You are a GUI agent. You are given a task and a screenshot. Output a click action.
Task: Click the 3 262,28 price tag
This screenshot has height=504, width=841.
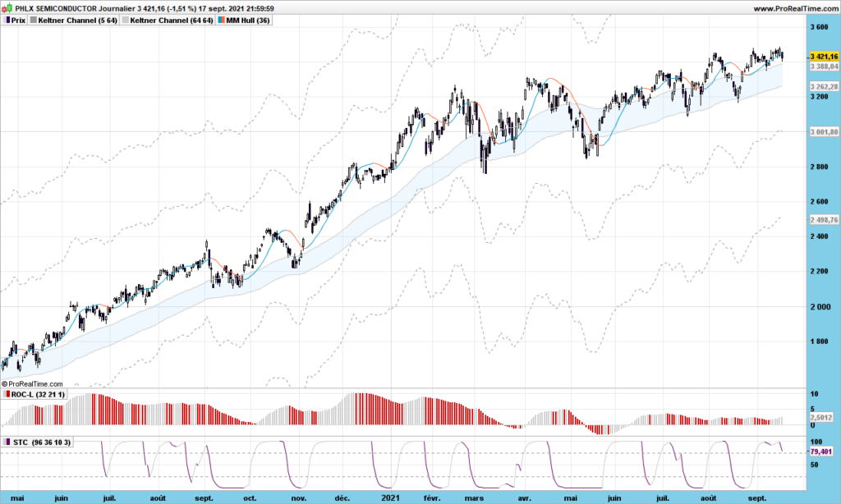(824, 86)
